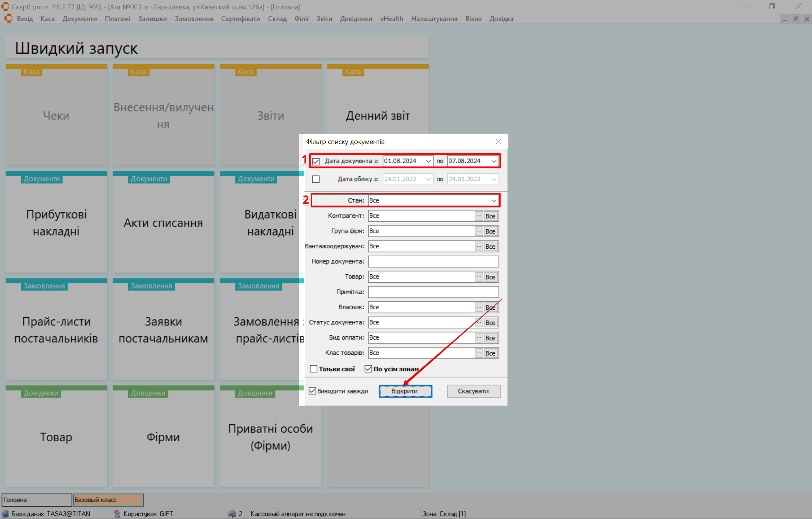This screenshot has width=812, height=519.
Task: Click the database icon in the status bar
Action: click(x=5, y=513)
